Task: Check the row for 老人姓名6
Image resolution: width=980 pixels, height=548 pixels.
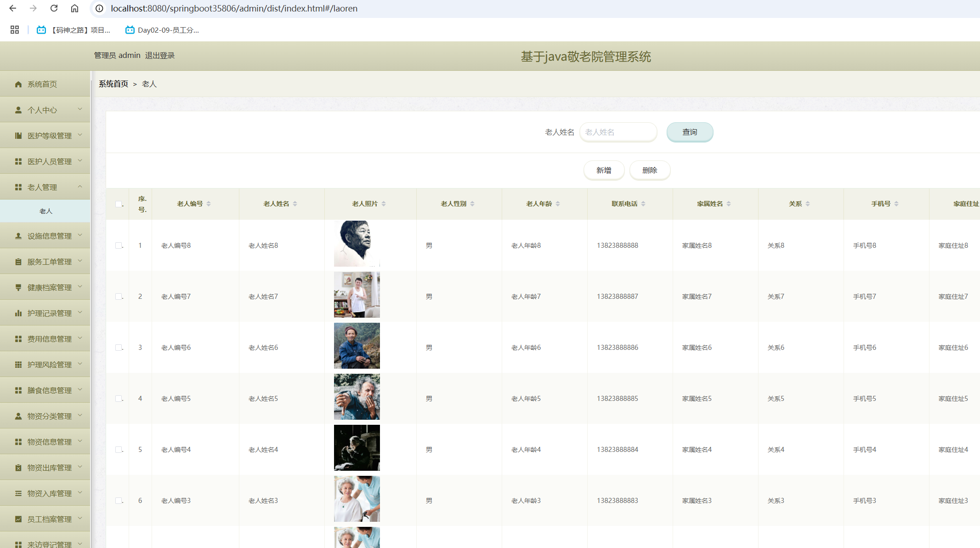Action: 119,348
